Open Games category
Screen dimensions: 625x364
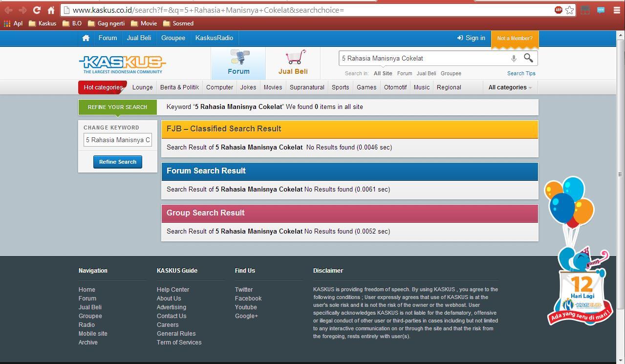[366, 87]
